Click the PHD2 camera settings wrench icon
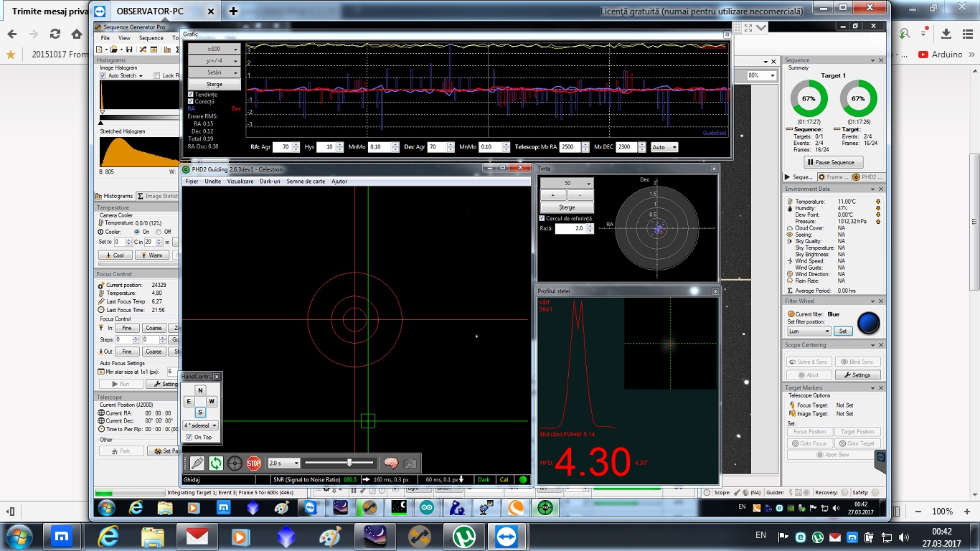The width and height of the screenshot is (980, 551). click(x=410, y=463)
